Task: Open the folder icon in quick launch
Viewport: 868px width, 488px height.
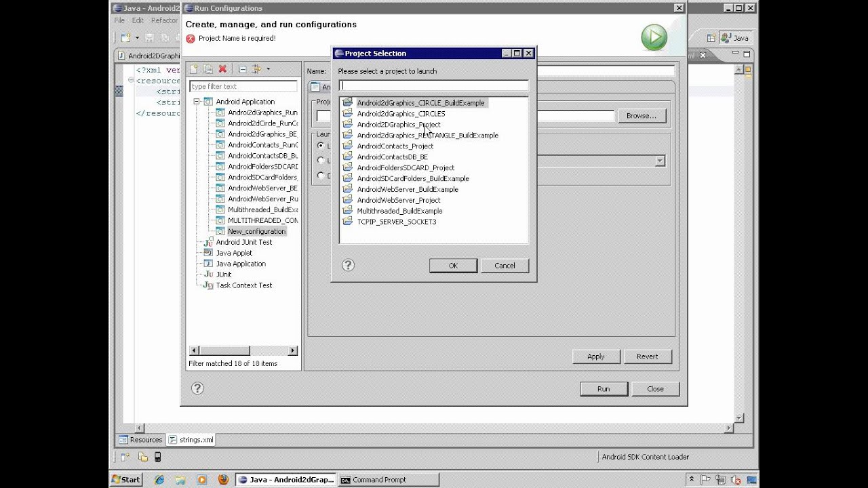Action: 180,479
